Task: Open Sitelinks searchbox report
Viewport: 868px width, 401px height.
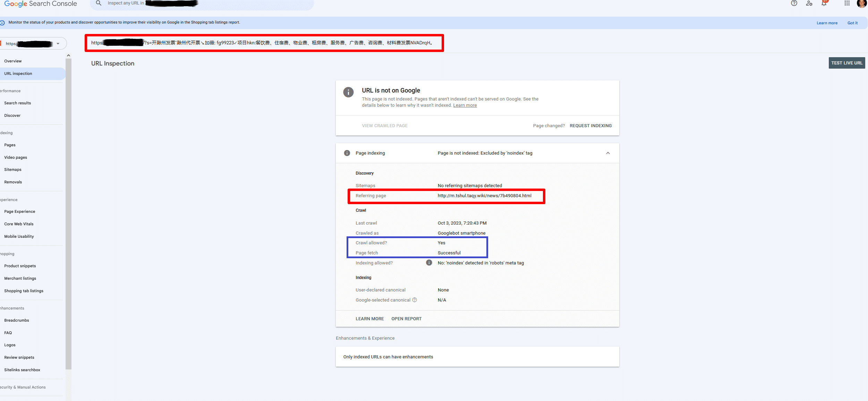Action: (22, 370)
